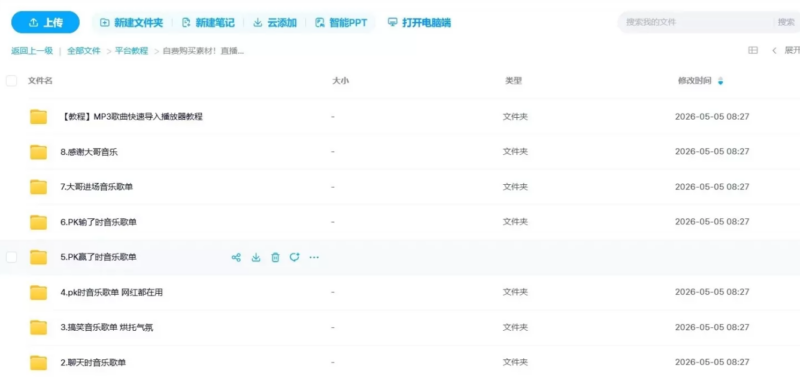800x378 pixels.
Task: Delete 5.PK赢了时音乐歌单 with trash icon
Action: [276, 257]
